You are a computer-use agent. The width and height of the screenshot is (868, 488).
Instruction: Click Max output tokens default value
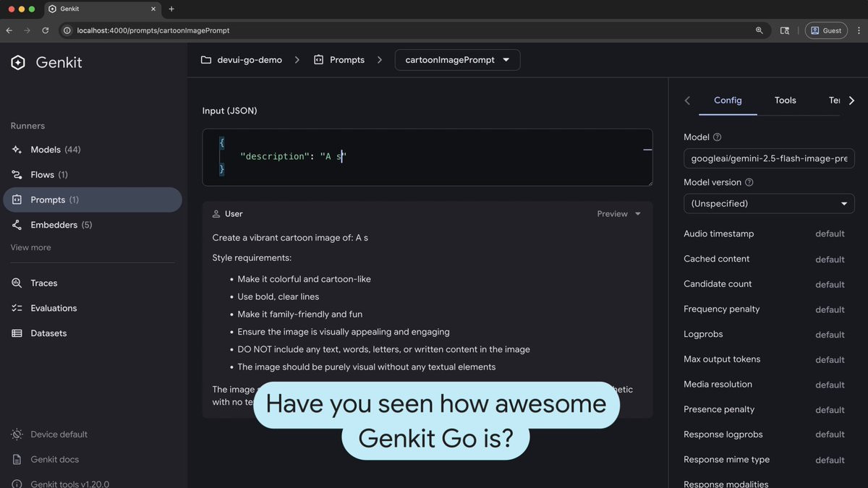(x=830, y=360)
